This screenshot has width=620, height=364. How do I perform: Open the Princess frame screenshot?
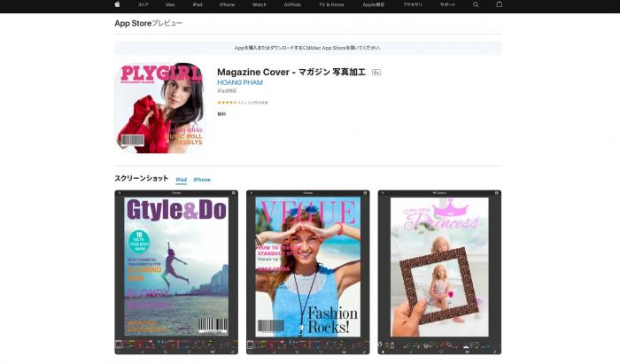pos(439,272)
